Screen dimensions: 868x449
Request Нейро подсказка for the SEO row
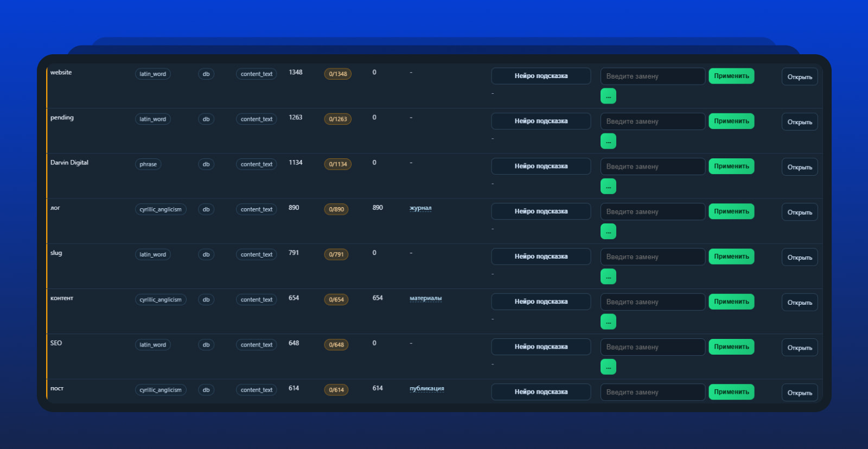[541, 347]
